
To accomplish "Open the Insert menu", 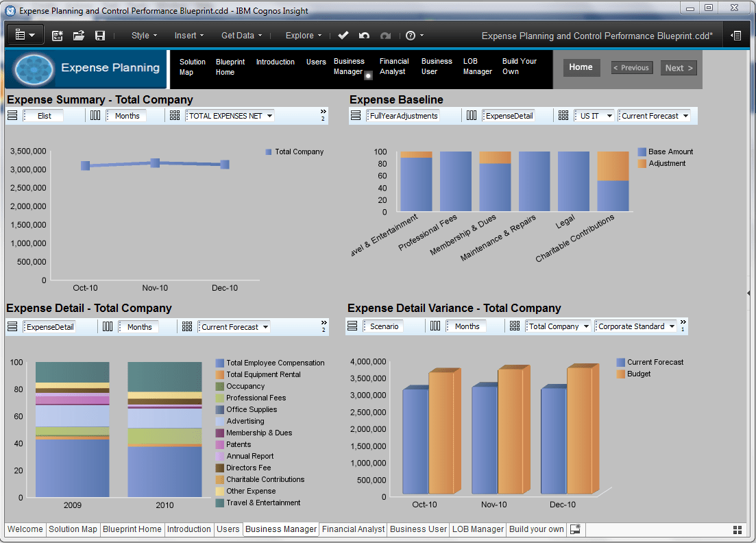I will [189, 36].
